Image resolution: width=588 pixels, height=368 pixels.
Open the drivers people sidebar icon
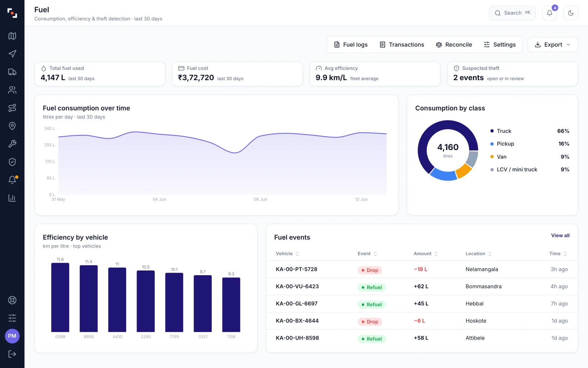(12, 90)
